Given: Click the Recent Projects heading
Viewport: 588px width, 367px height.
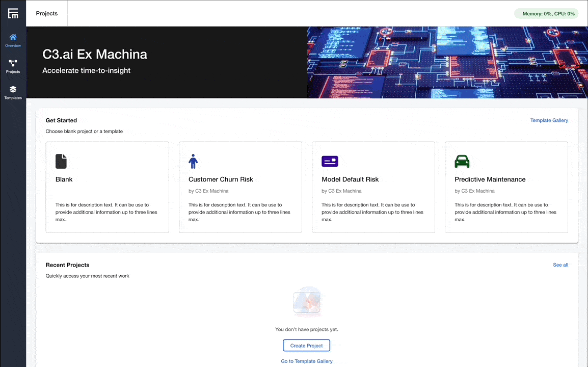Looking at the screenshot, I should tap(67, 265).
